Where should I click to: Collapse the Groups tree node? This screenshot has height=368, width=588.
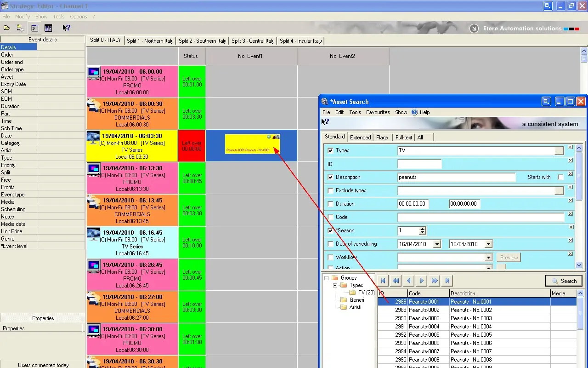(327, 278)
